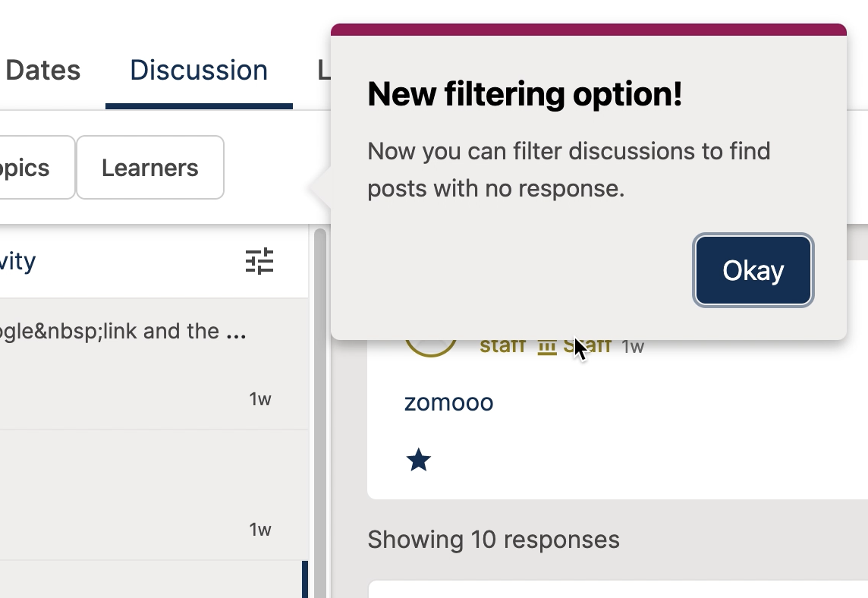
Task: Click the Staff badge institution icon
Action: click(547, 348)
